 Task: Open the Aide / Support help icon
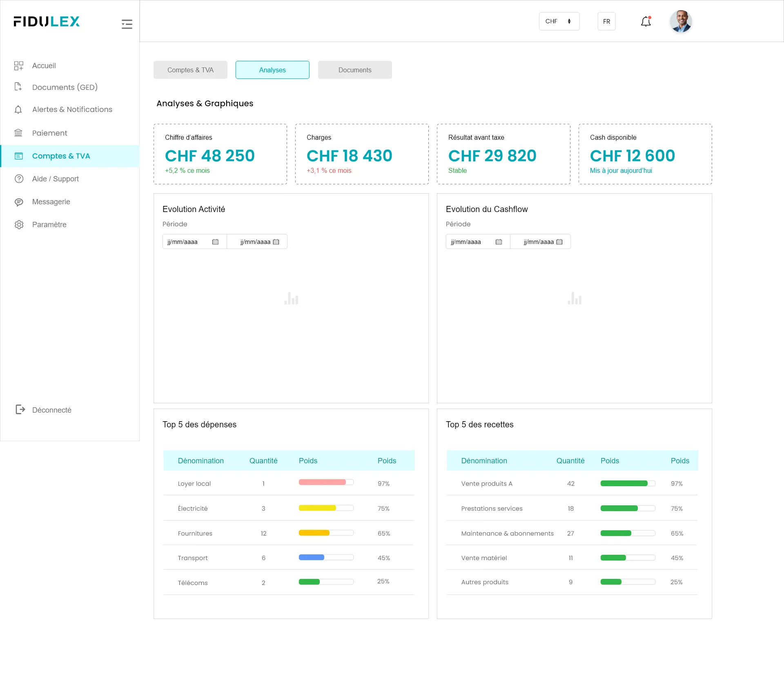[x=19, y=179]
